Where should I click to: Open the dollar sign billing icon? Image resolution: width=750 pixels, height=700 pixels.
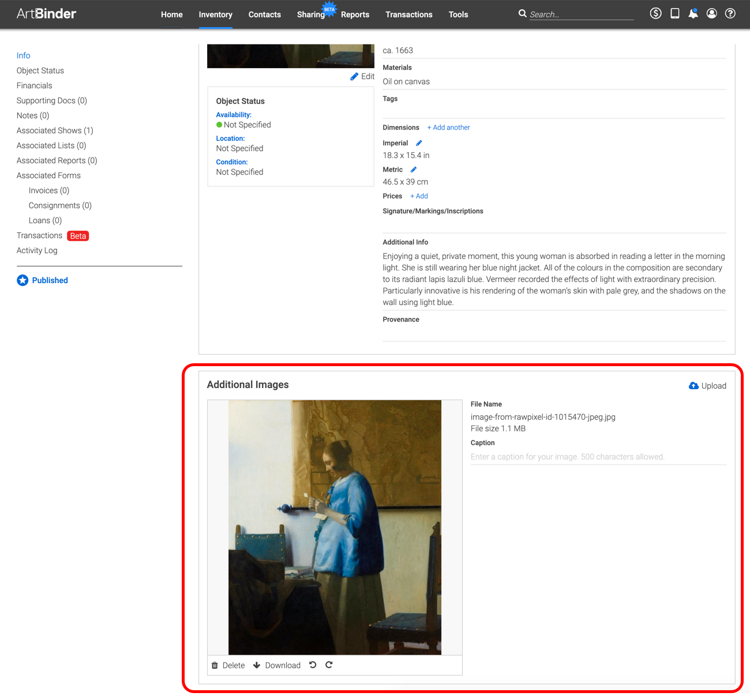click(655, 13)
